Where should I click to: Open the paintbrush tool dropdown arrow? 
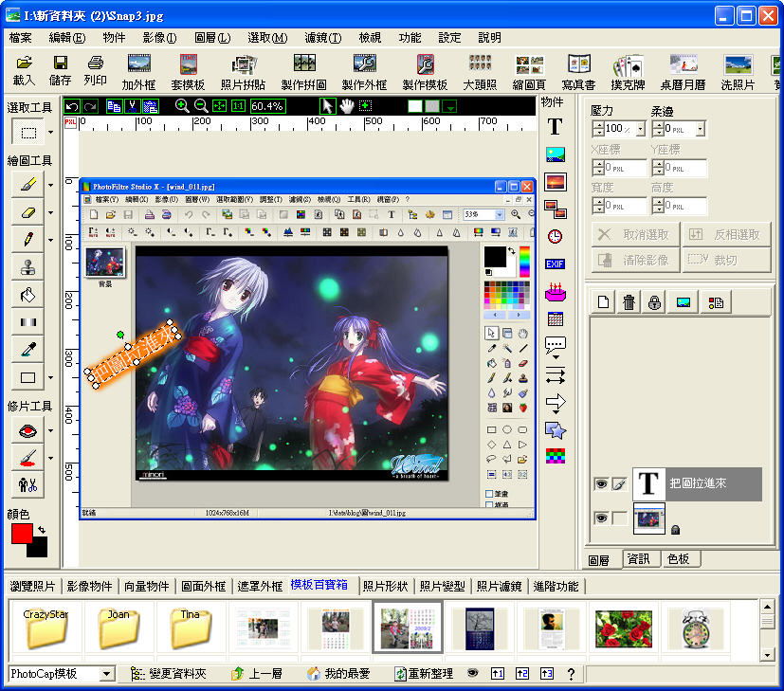[50, 185]
